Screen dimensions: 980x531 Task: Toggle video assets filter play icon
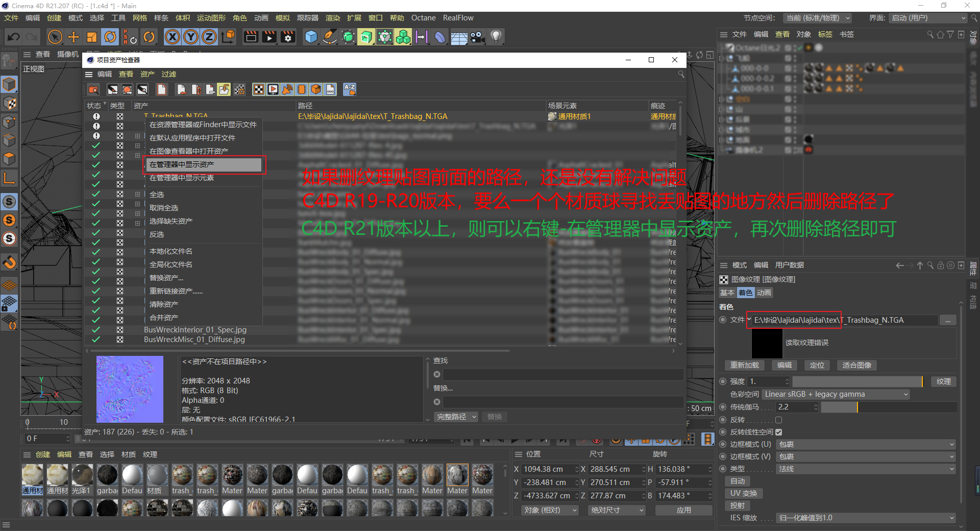pos(273,90)
